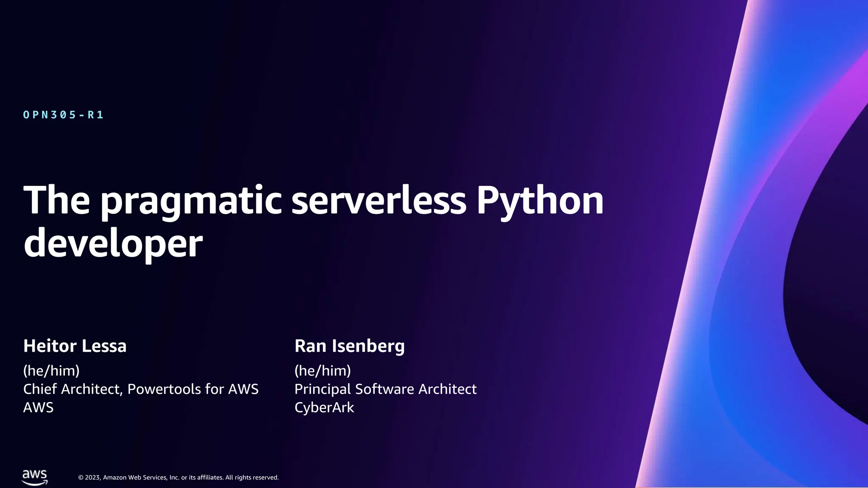
Task: Click the 2023 Amazon Web Services copyright notice
Action: click(x=178, y=477)
